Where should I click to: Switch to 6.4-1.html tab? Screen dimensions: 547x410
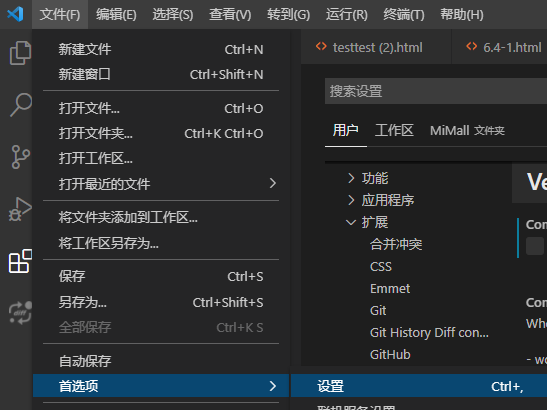500,47
